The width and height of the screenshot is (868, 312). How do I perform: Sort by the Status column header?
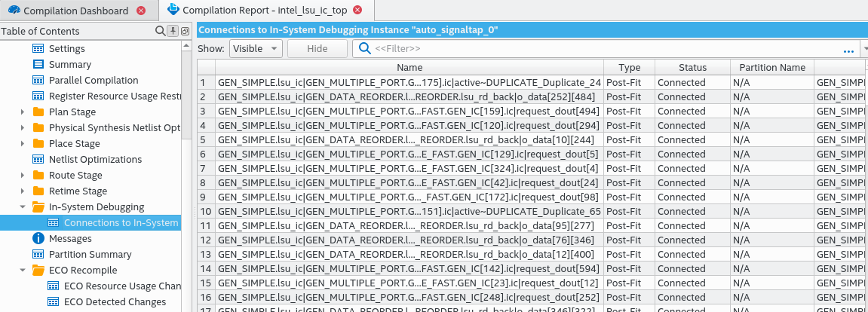pyautogui.click(x=692, y=67)
